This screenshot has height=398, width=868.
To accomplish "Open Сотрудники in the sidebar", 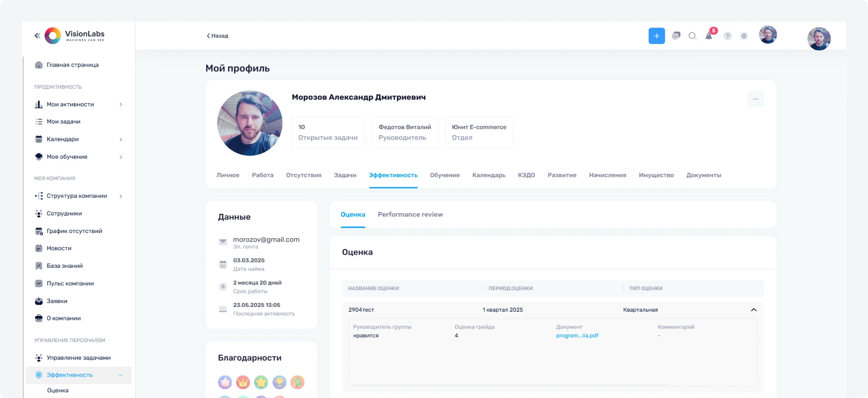I will tap(64, 213).
